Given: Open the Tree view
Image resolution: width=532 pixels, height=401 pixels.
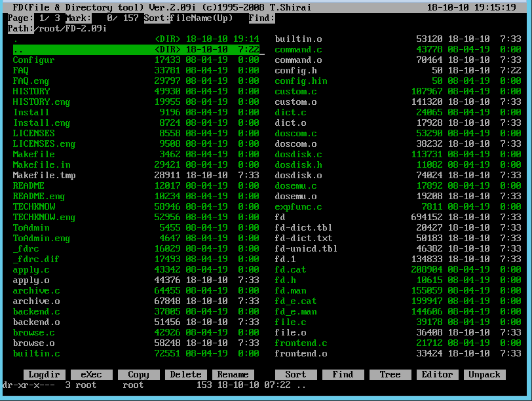Looking at the screenshot, I should pyautogui.click(x=390, y=374).
